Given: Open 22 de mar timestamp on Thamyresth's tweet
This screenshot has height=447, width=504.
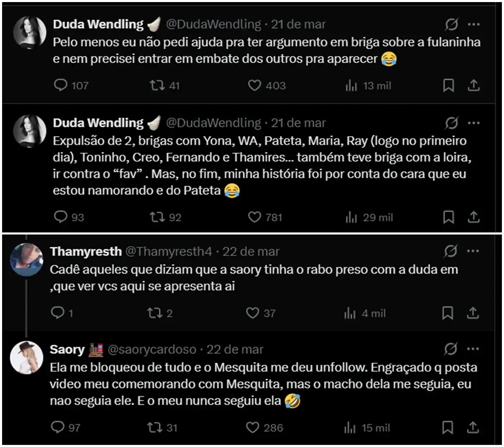Looking at the screenshot, I should 251,252.
